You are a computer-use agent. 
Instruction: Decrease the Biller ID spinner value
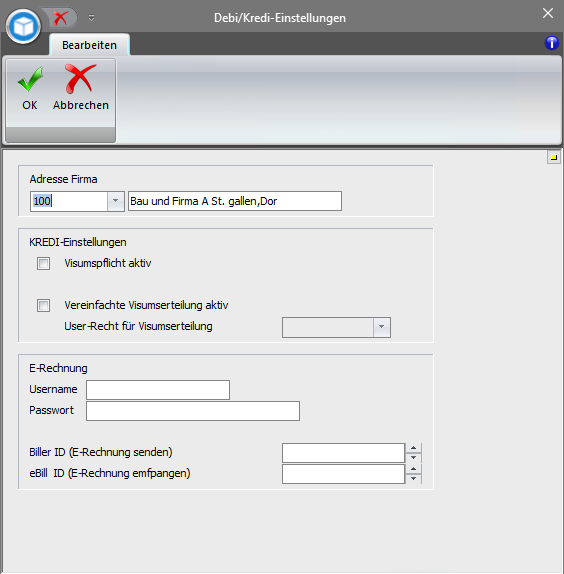[414, 458]
